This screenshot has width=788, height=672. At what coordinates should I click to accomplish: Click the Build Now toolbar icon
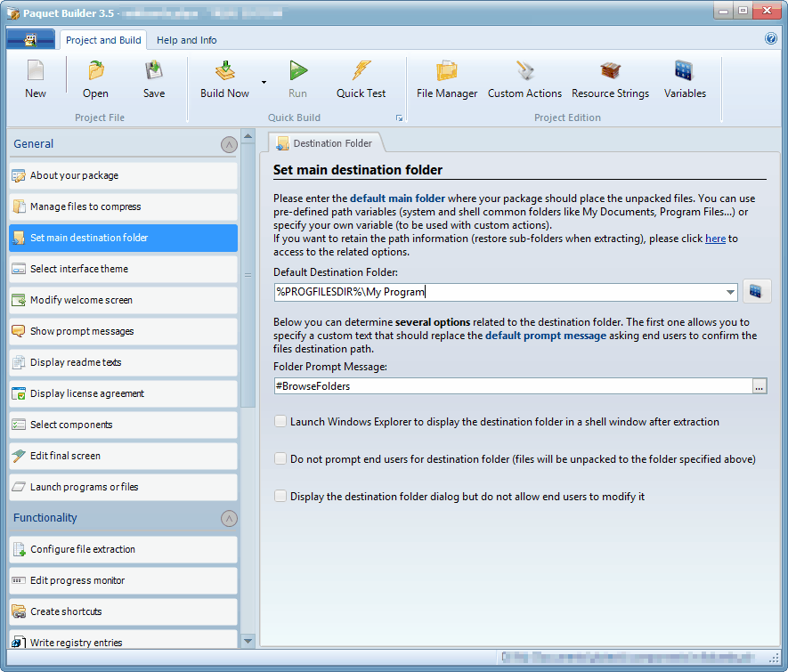[223, 78]
